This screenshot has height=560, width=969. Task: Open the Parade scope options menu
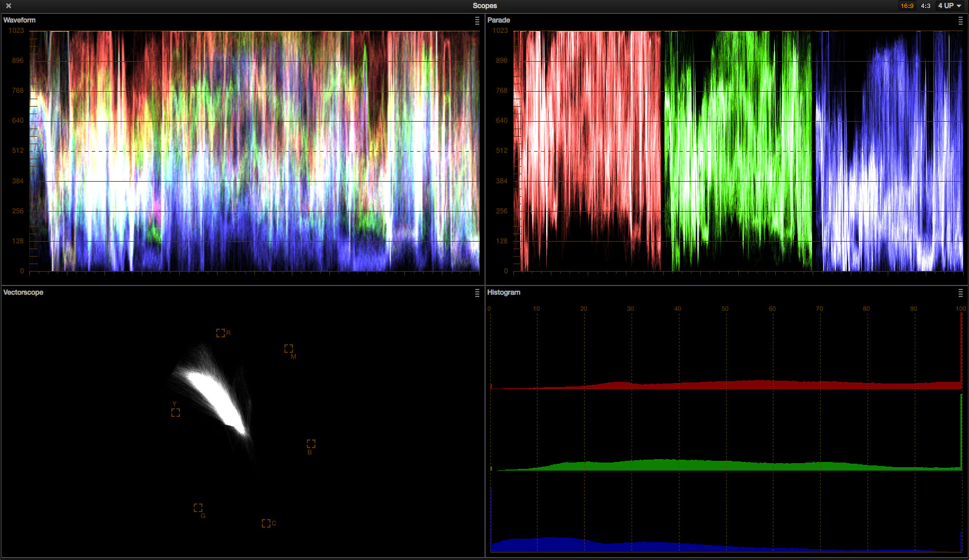[x=960, y=21]
